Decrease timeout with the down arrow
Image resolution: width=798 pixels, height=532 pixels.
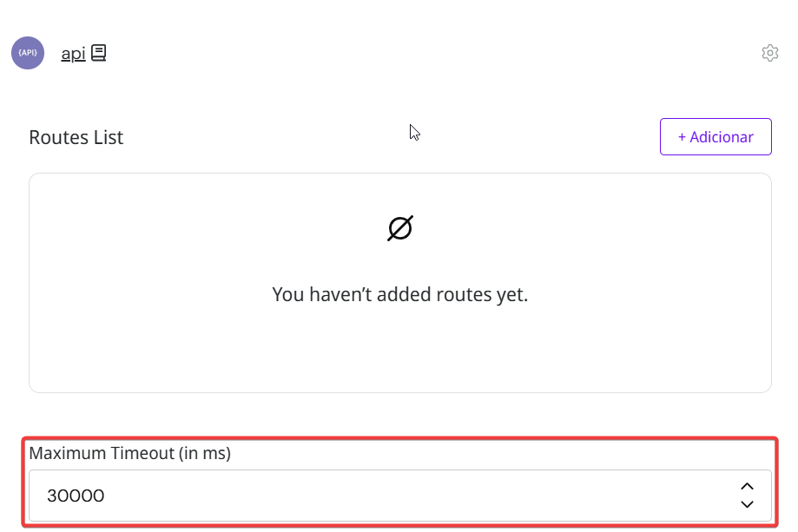pos(747,504)
